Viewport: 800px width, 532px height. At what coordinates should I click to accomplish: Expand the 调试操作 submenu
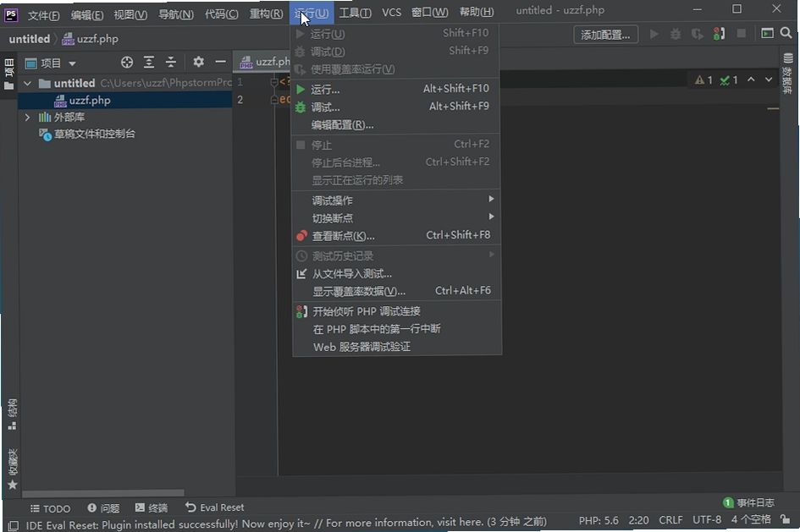click(396, 200)
